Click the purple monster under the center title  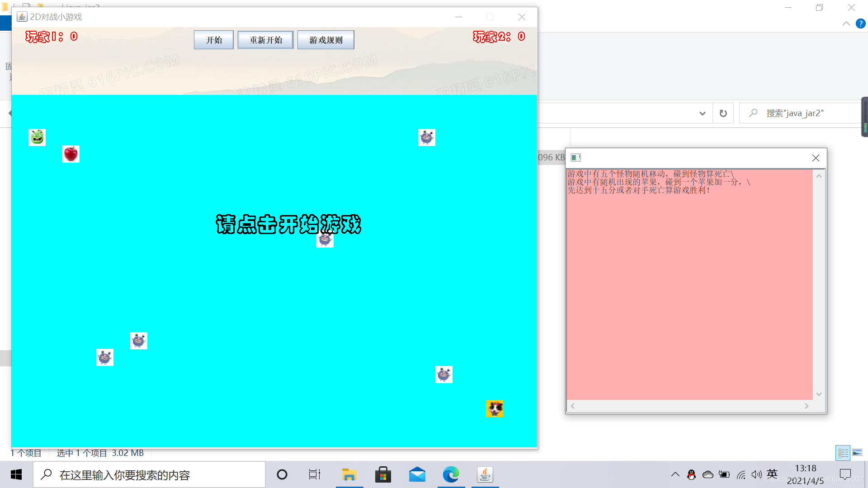[x=325, y=239]
